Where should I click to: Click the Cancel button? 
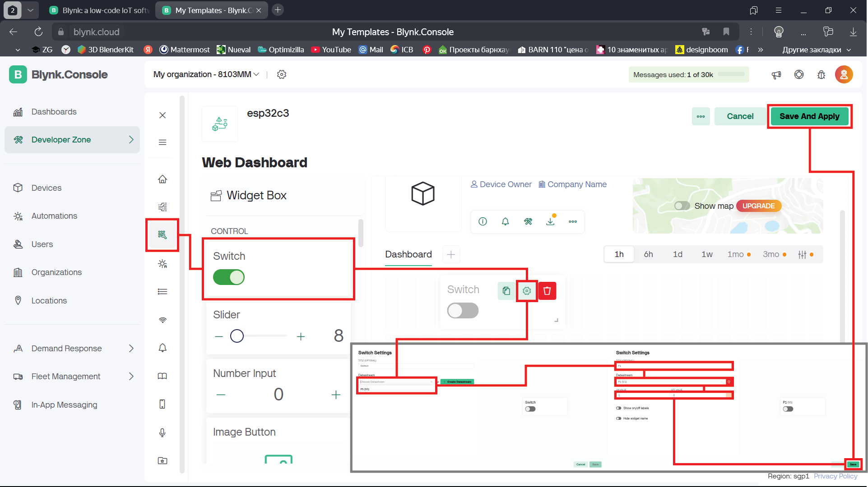[740, 116]
